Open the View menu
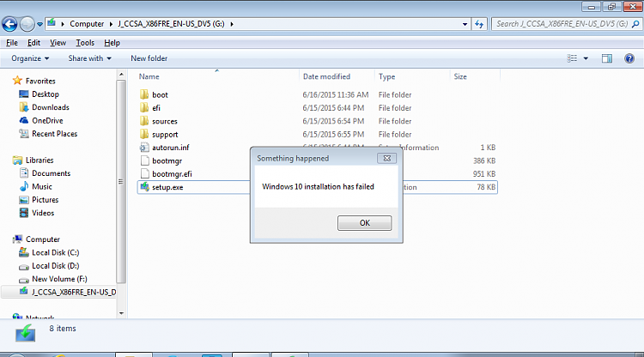 pos(58,43)
